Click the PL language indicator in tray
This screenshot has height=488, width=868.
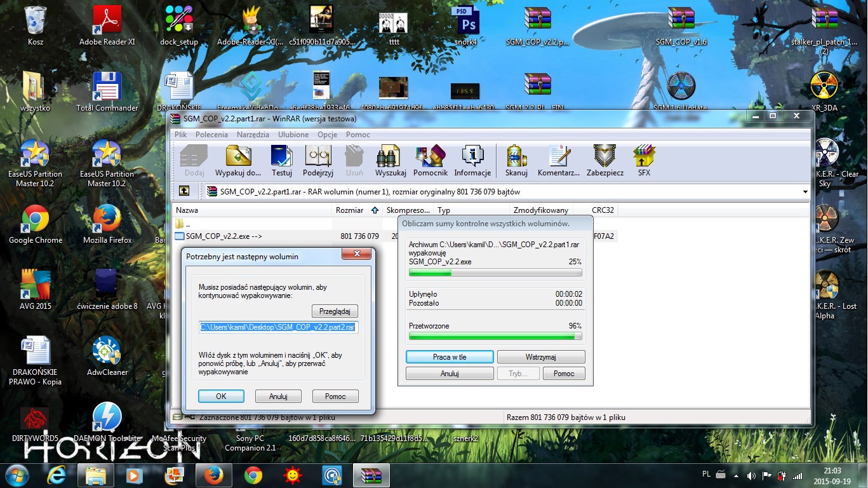707,474
